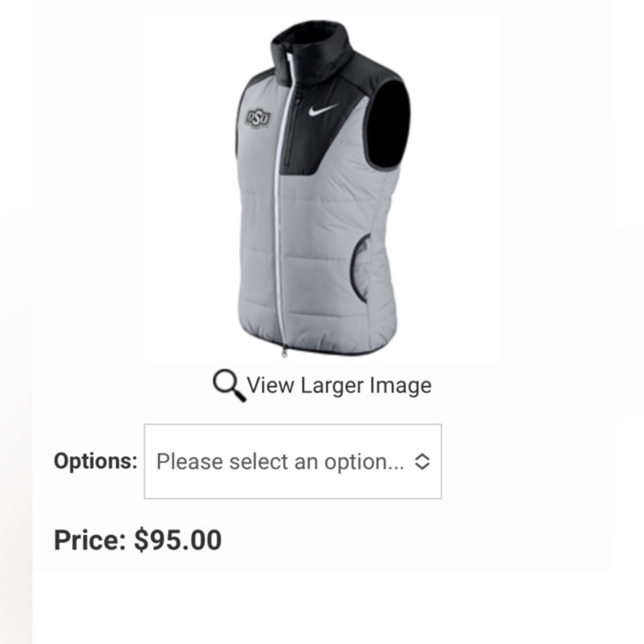The image size is (644, 644).
Task: Click the OSU logo patch on vest
Action: (258, 118)
